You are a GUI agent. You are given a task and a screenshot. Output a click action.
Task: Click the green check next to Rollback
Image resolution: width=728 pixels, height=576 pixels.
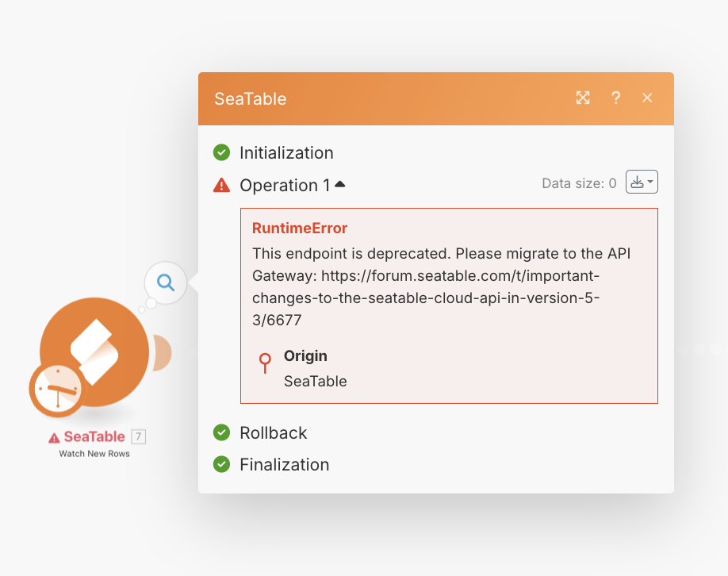coord(221,432)
